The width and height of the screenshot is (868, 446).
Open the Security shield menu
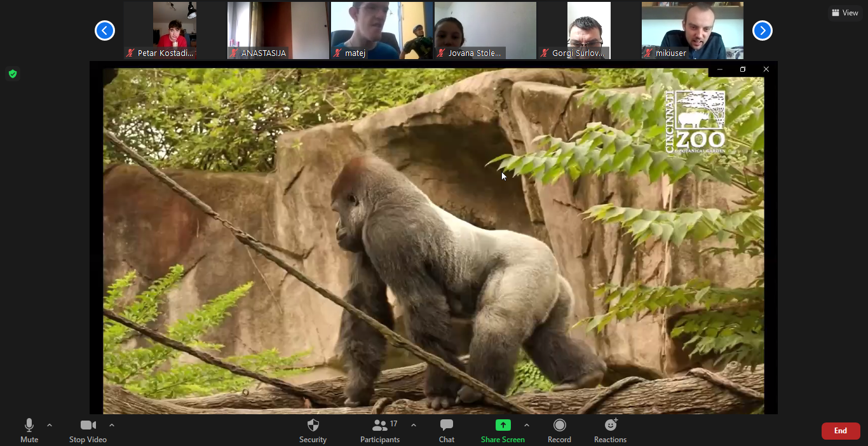coord(313,430)
